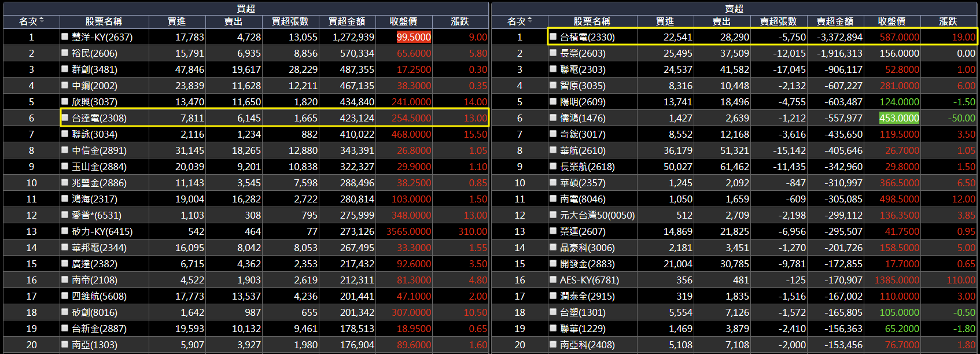This screenshot has width=980, height=354.
Task: Check the box for AES-KY(6781)
Action: 553,279
